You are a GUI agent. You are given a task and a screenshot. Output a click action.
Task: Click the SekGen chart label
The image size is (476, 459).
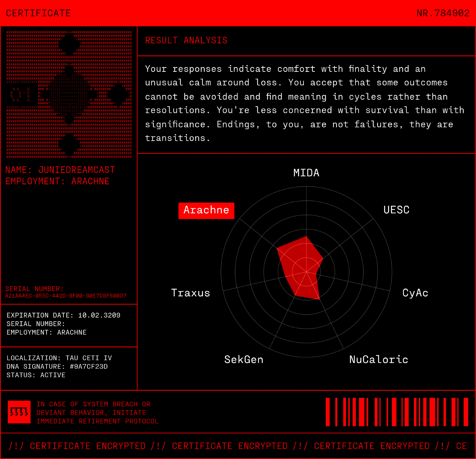pyautogui.click(x=243, y=360)
